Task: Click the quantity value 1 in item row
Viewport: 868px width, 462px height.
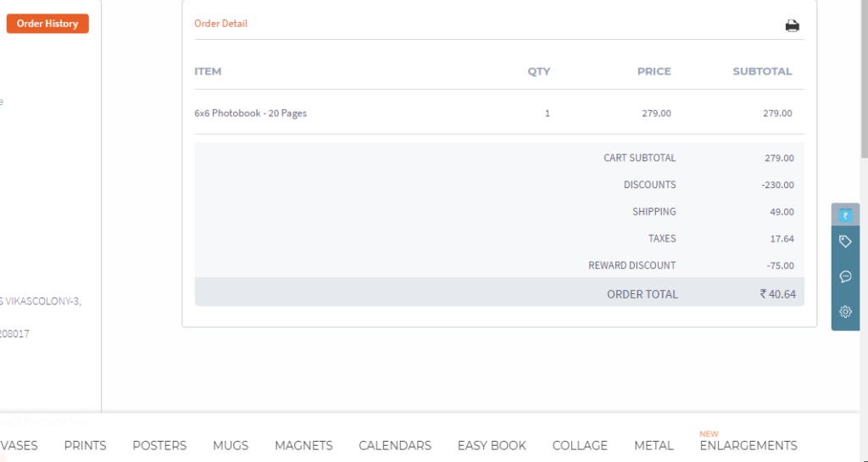Action: tap(548, 114)
